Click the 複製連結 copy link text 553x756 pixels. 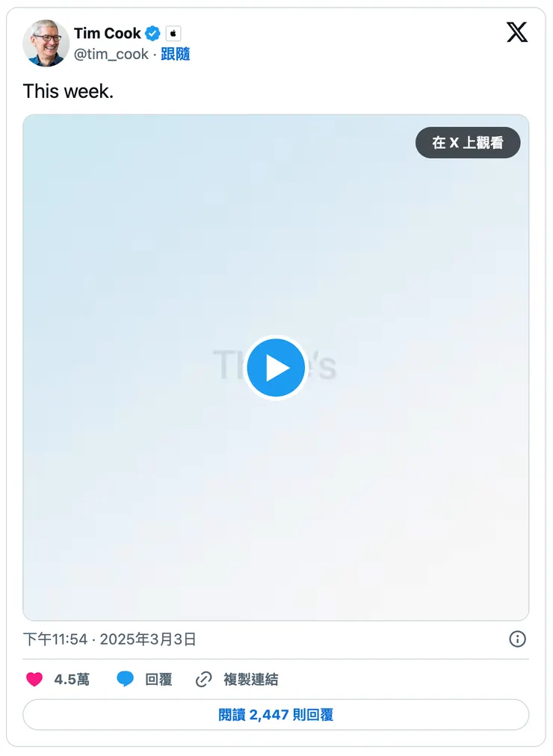click(250, 679)
